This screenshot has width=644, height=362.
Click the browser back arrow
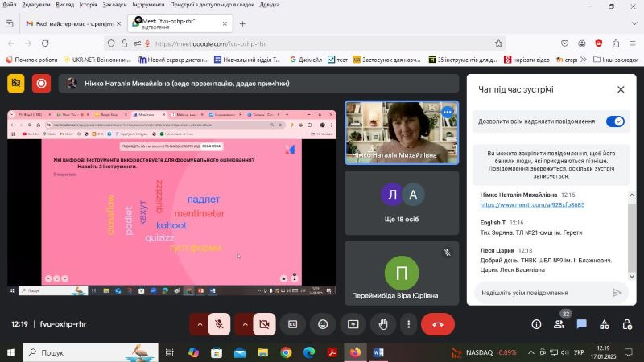11,43
